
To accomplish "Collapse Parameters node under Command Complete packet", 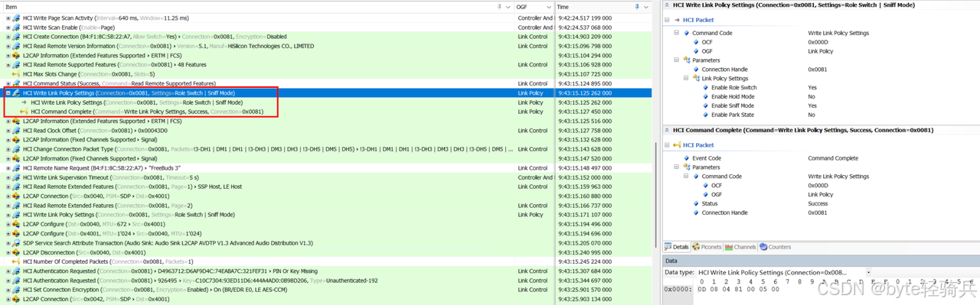I will [x=677, y=167].
